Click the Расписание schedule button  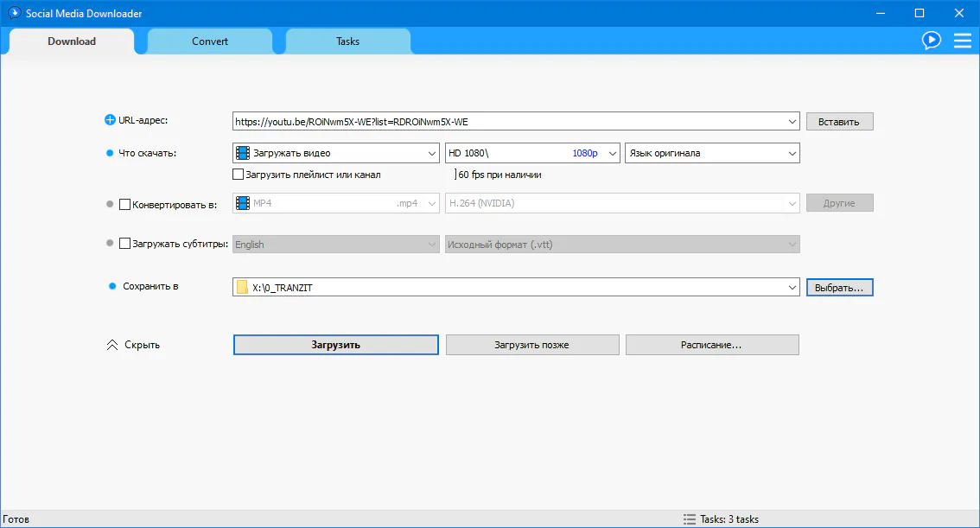711,345
